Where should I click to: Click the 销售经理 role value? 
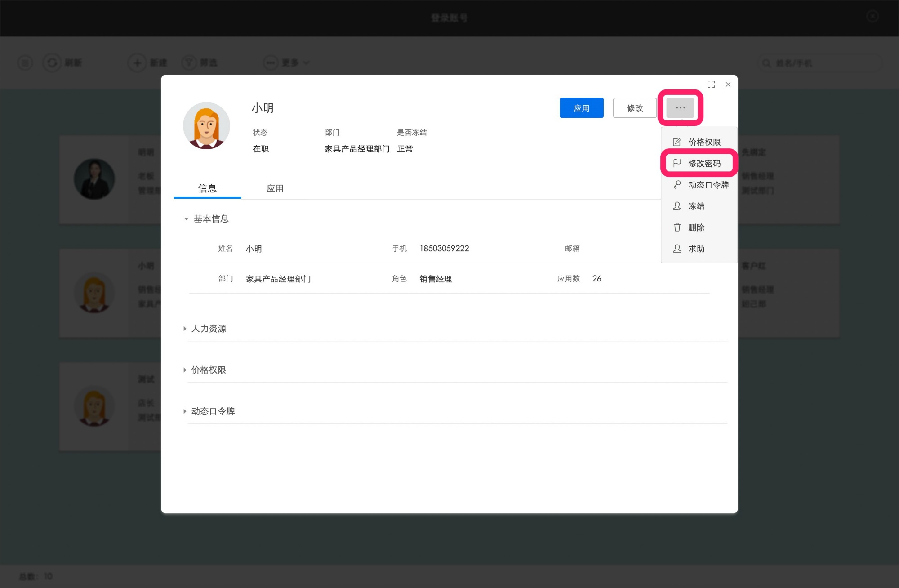pos(436,279)
